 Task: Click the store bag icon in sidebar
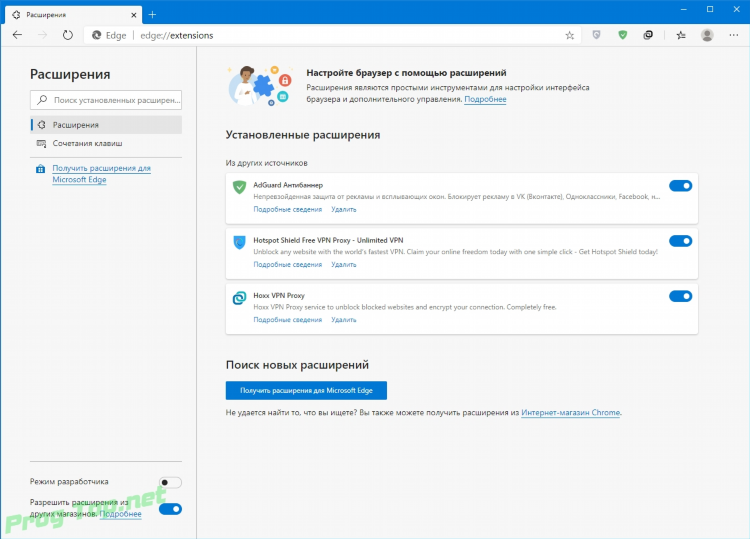coord(41,169)
